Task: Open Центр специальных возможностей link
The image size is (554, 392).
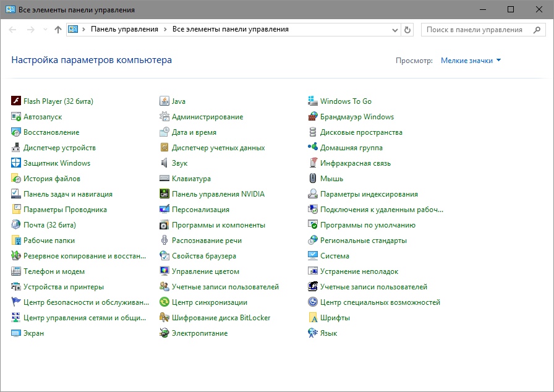Action: tap(380, 302)
